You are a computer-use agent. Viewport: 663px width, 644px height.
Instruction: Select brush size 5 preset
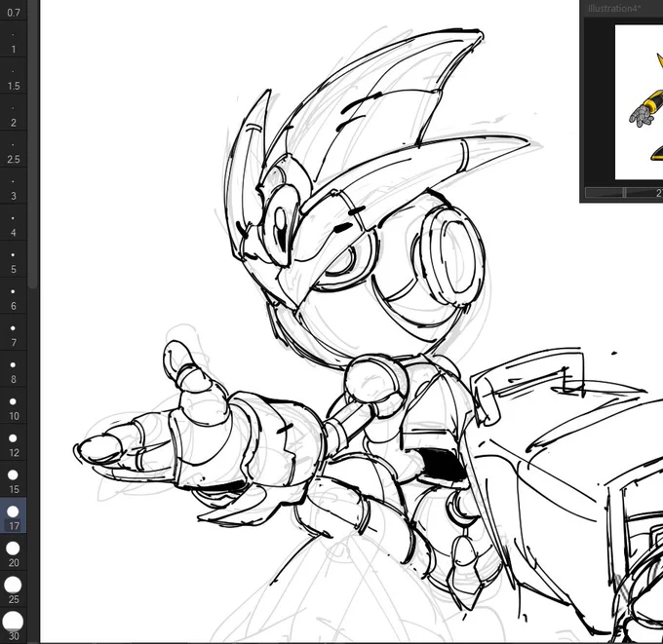(x=13, y=259)
